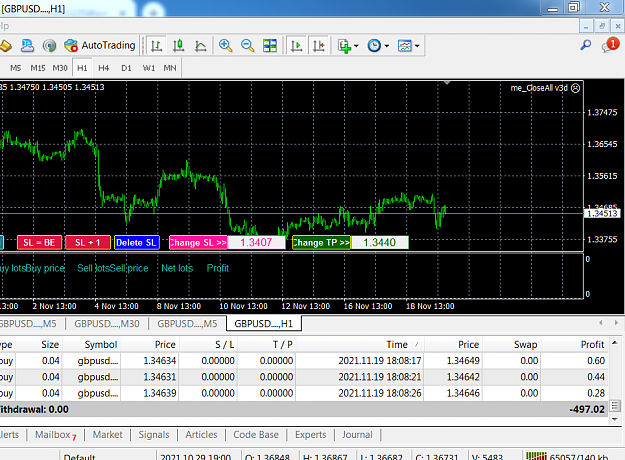Click the chart shift triangle marker
This screenshot has width=625, height=460.
point(447,83)
